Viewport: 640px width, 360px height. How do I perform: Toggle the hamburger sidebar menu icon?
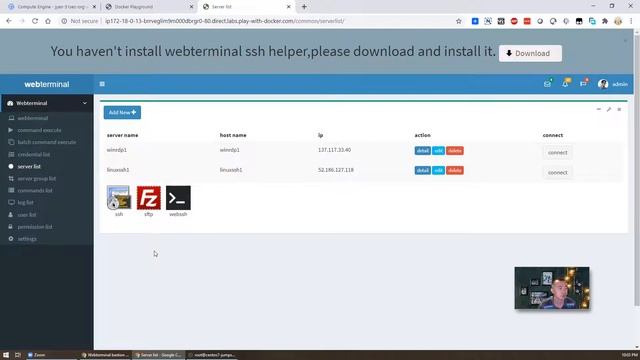click(102, 84)
